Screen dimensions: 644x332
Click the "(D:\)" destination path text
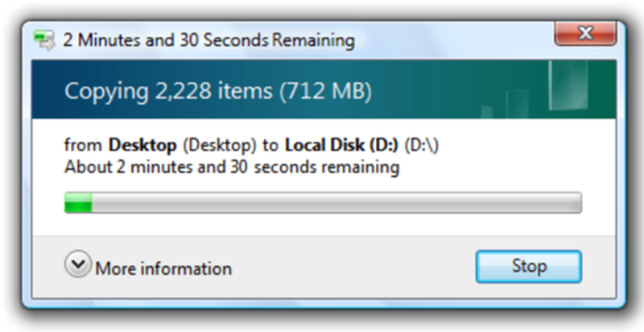click(x=422, y=146)
